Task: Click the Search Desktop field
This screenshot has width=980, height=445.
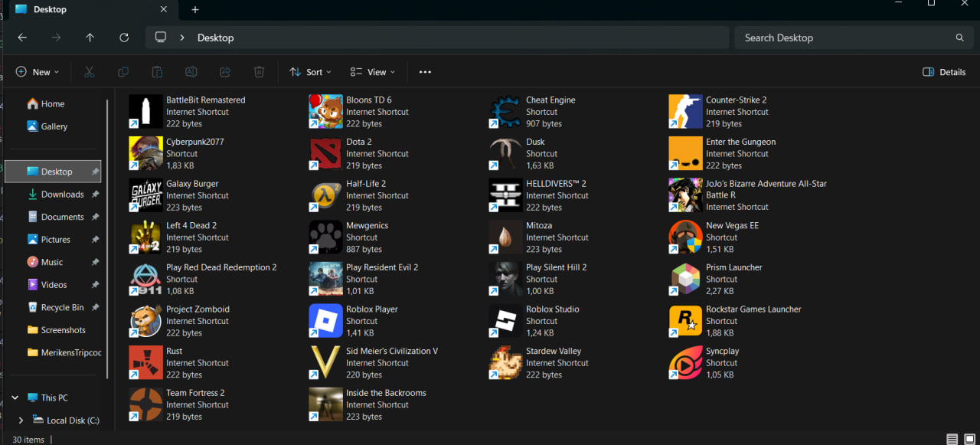Action: click(x=854, y=38)
